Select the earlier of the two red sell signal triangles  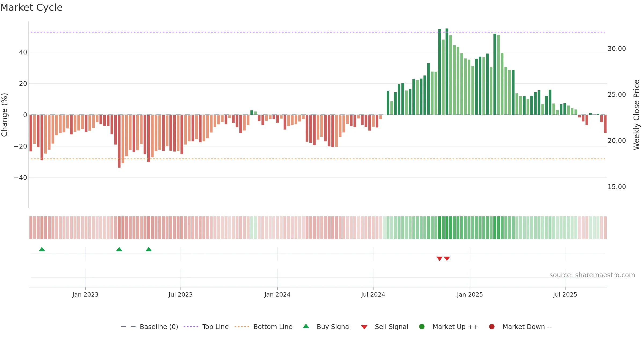[440, 258]
